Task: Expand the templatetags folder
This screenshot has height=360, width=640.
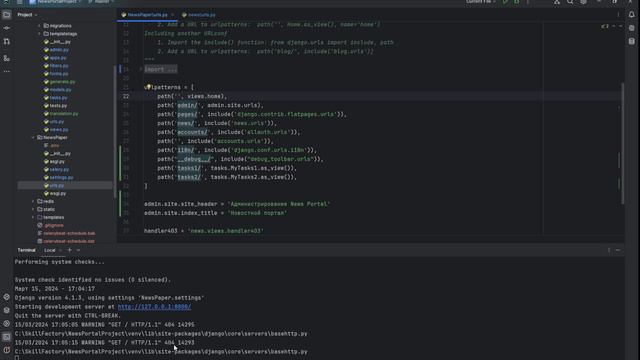Action: click(40, 34)
